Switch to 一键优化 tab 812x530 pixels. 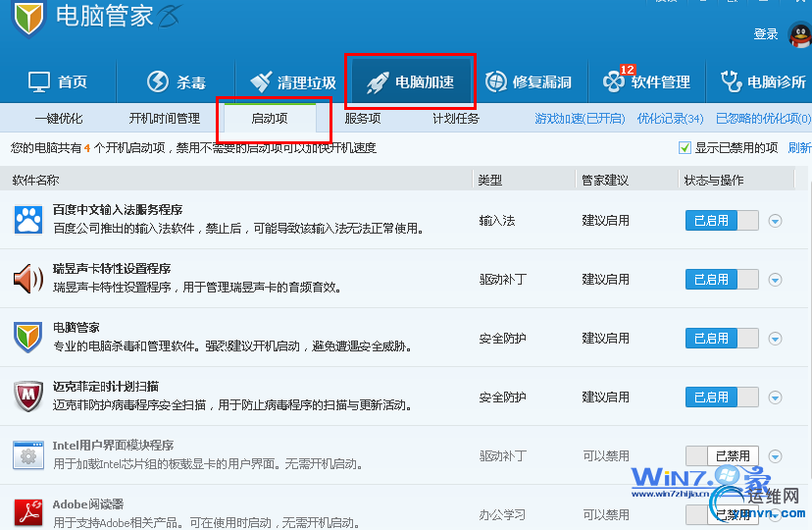(x=59, y=119)
